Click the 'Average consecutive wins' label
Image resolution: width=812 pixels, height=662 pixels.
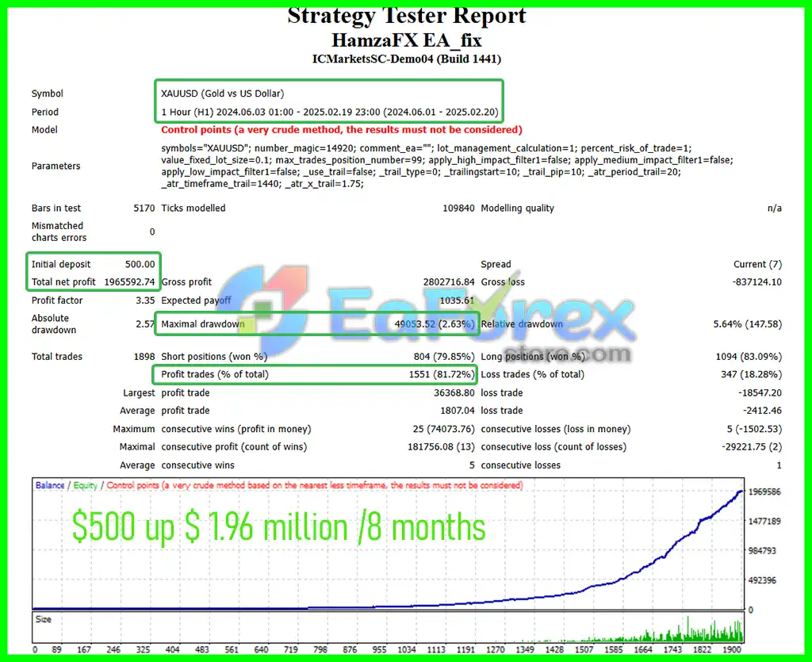click(x=177, y=465)
